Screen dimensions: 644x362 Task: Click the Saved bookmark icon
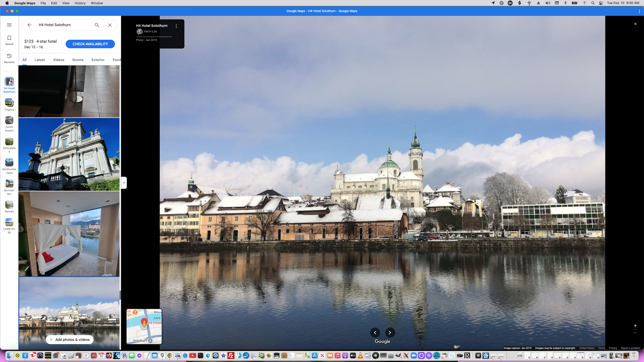(9, 38)
